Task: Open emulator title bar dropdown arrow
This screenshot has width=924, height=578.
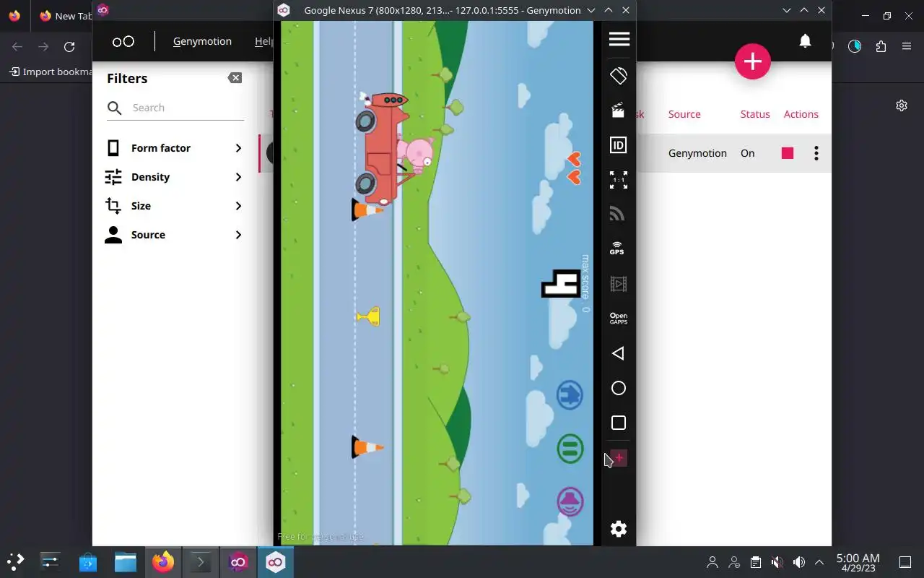Action: (x=591, y=10)
